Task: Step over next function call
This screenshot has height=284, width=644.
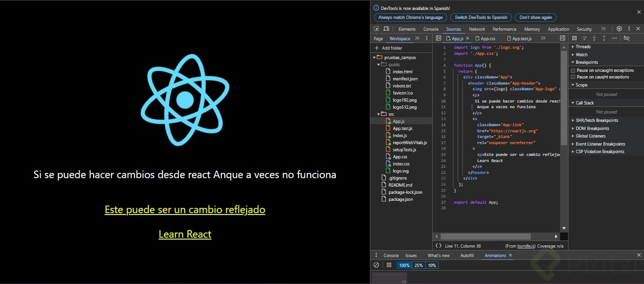Action: tap(584, 38)
